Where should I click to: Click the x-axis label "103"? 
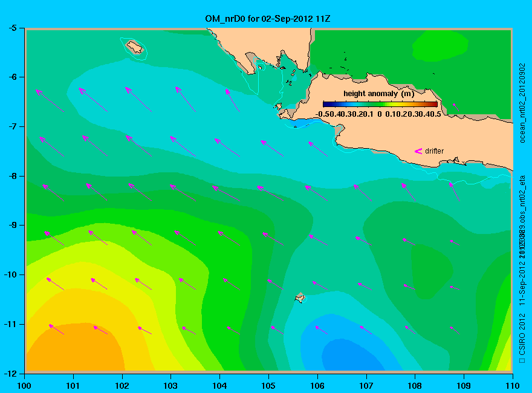tap(170, 386)
